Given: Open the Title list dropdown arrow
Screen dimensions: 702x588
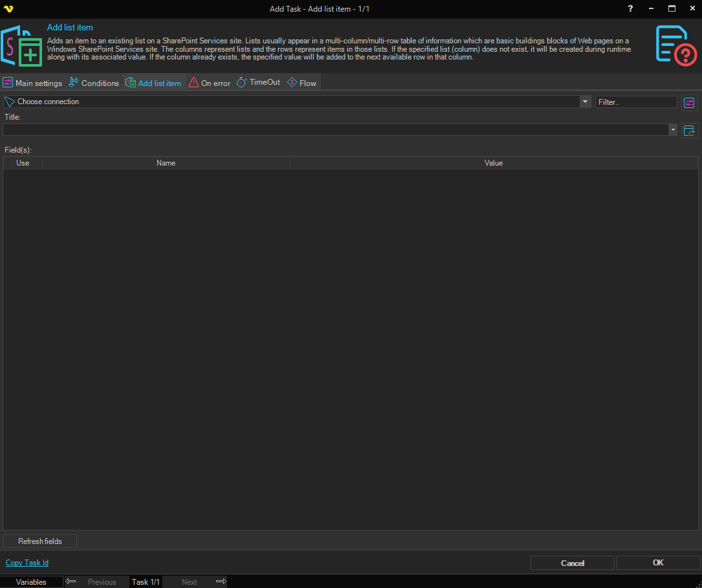Looking at the screenshot, I should click(673, 130).
